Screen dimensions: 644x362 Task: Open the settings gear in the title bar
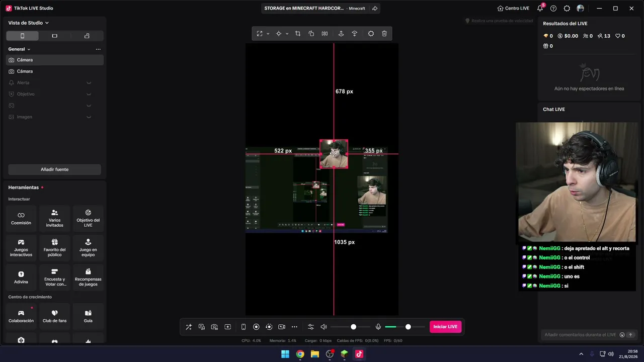567,8
